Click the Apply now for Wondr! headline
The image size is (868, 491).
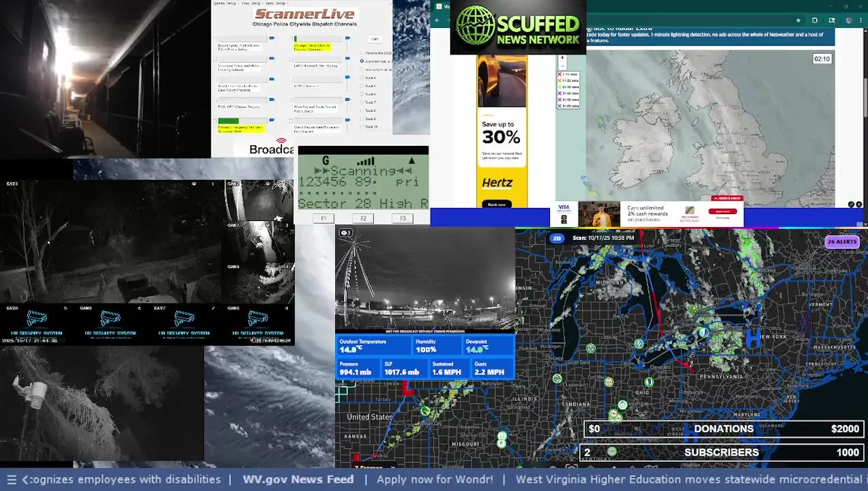pyautogui.click(x=435, y=479)
